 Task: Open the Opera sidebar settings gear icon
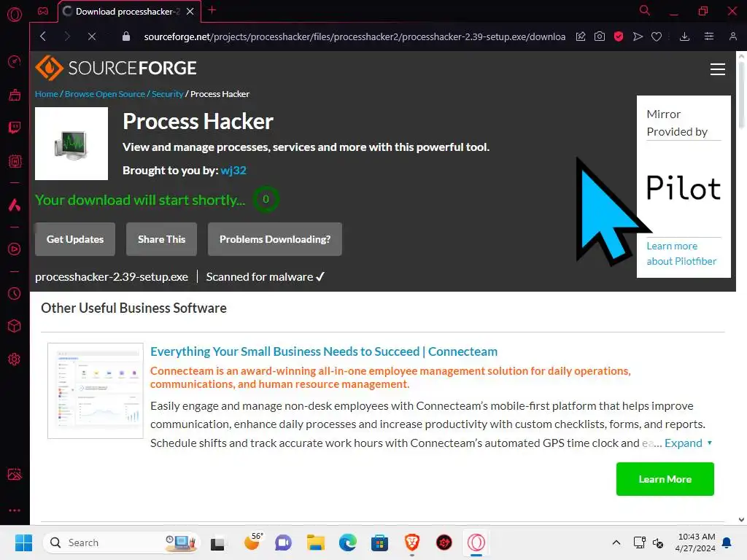pos(15,359)
